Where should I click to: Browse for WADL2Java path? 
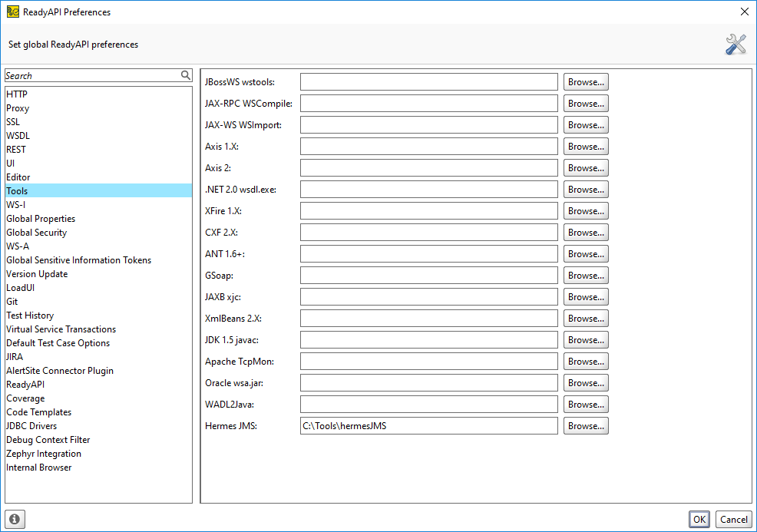[x=586, y=404]
